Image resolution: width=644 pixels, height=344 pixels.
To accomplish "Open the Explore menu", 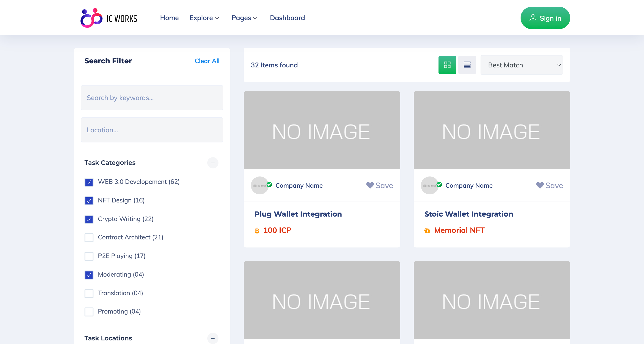I will 204,18.
